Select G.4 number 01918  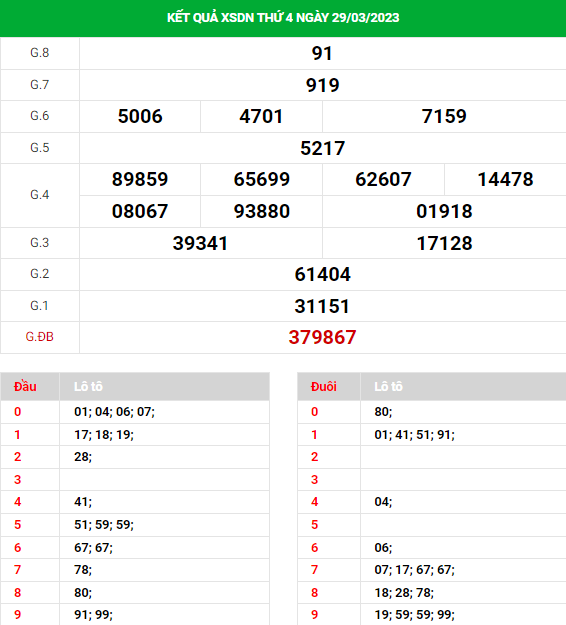[x=444, y=211]
